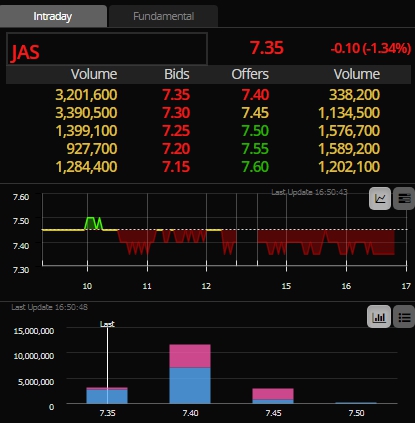Image resolution: width=415 pixels, height=423 pixels.
Task: Click the 7.40 volume bar
Action: pos(190,374)
